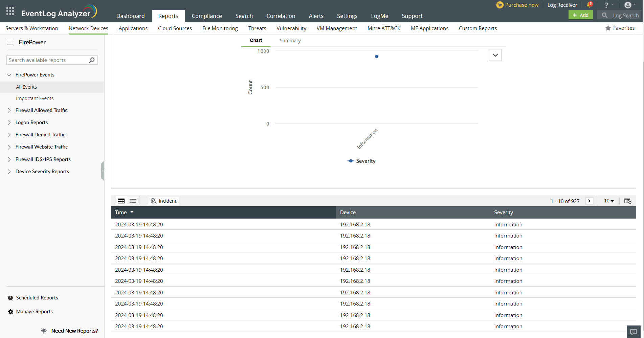The image size is (644, 338).
Task: Go to next page of results
Action: click(589, 201)
